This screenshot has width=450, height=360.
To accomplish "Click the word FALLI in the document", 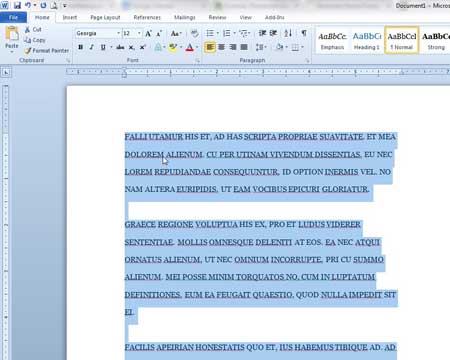I will pyautogui.click(x=135, y=137).
